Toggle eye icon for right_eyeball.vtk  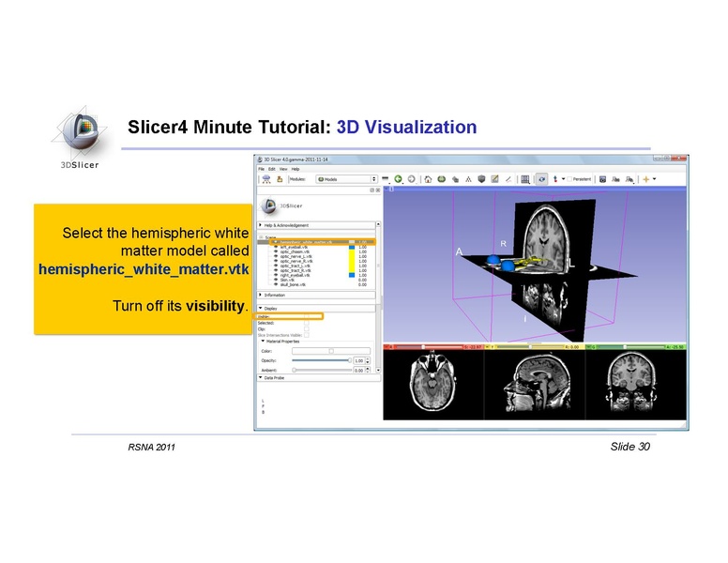coord(276,275)
